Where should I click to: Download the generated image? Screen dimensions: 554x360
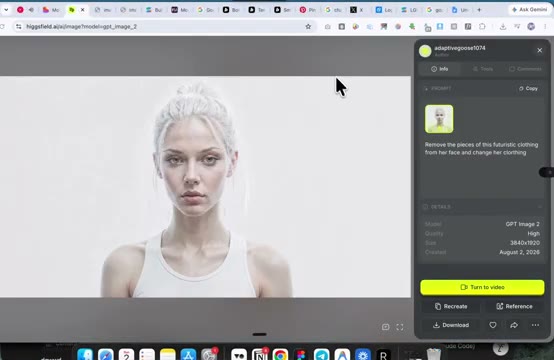pos(451,325)
